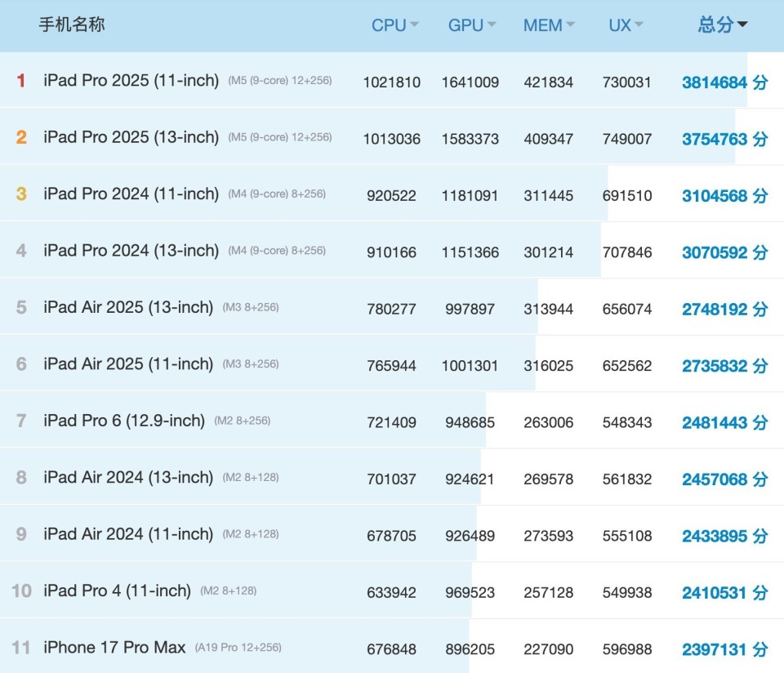Image resolution: width=784 pixels, height=673 pixels.
Task: Open iPad Pro 2025 (13-inch) entry
Action: point(131,137)
